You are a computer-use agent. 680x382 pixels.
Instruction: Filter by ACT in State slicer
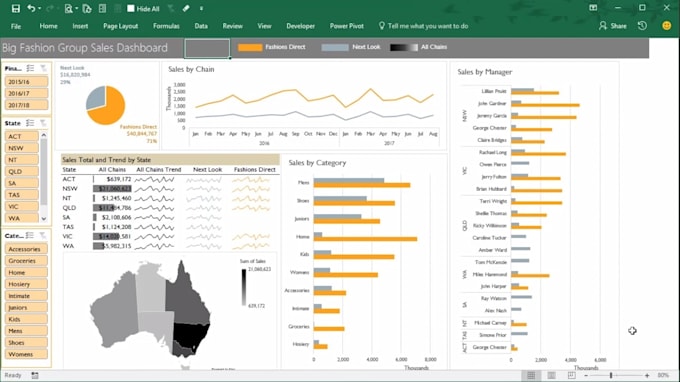(22, 136)
